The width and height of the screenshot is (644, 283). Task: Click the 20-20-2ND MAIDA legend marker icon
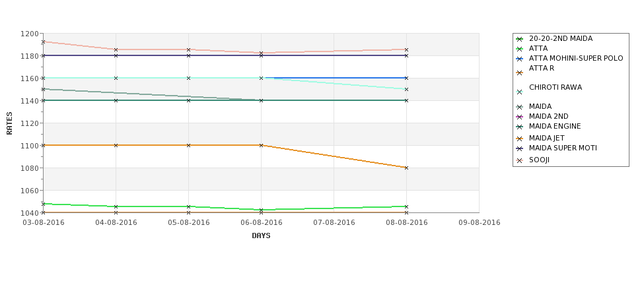point(520,39)
